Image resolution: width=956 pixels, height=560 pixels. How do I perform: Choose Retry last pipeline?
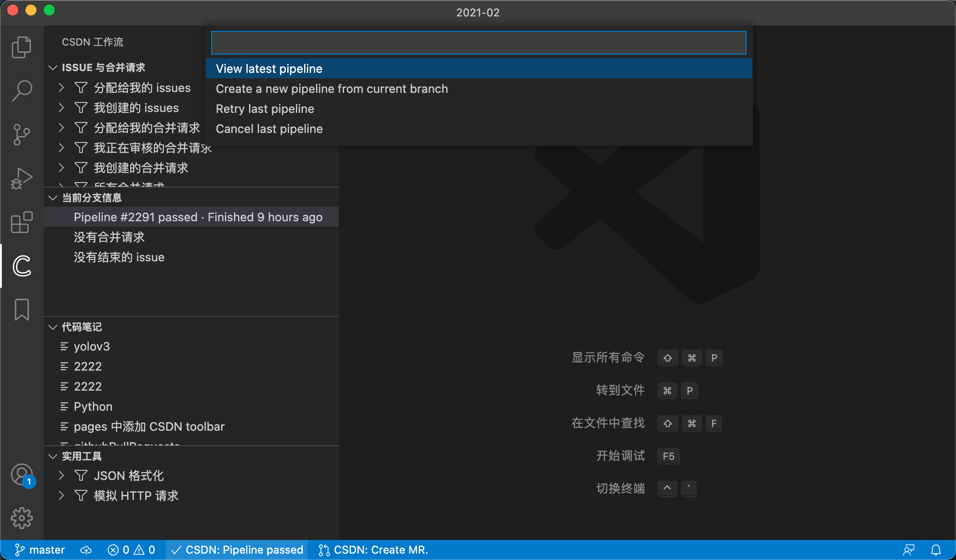click(x=265, y=109)
